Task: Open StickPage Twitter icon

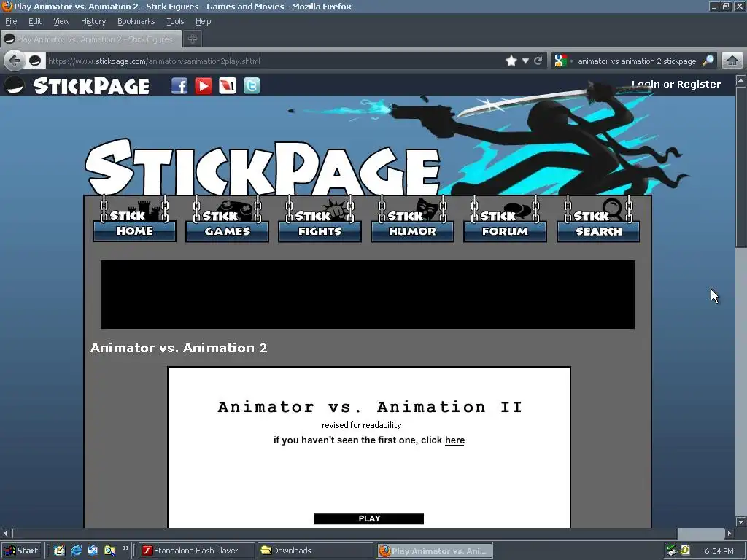Action: tap(252, 86)
